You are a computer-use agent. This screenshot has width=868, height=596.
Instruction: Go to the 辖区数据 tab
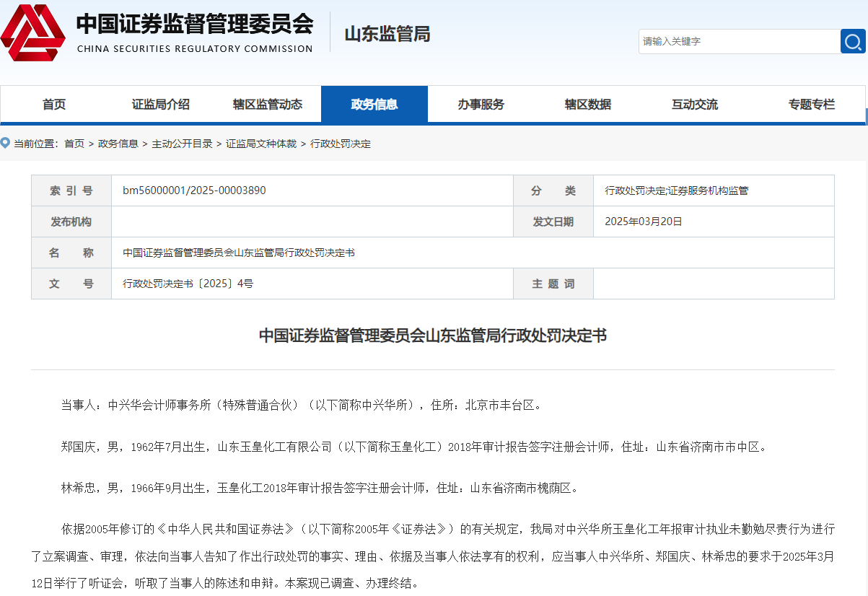tap(587, 105)
